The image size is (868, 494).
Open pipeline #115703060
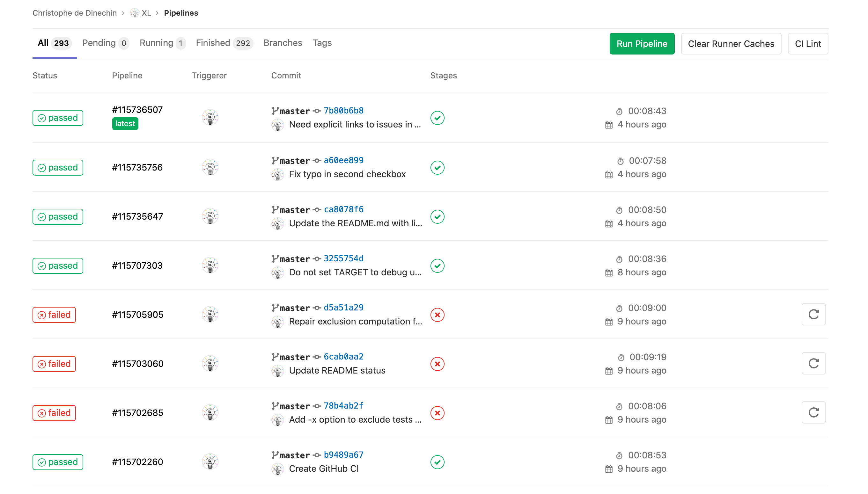click(137, 364)
